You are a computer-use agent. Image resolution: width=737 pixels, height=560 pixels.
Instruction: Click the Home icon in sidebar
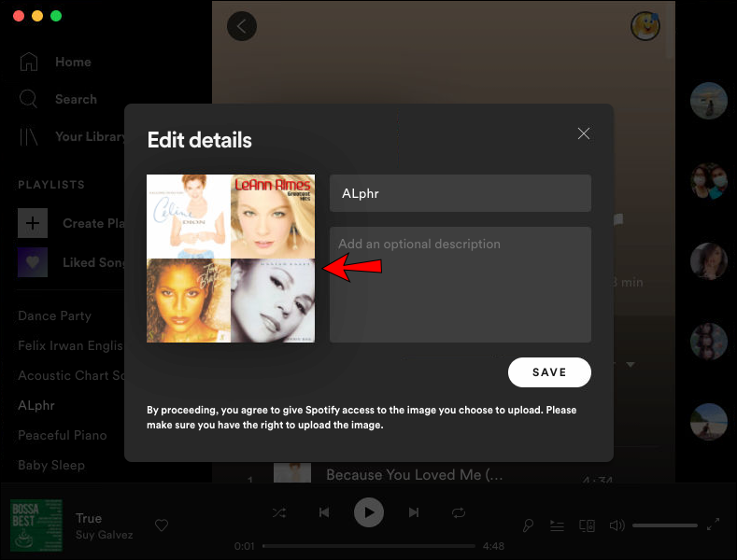tap(29, 62)
